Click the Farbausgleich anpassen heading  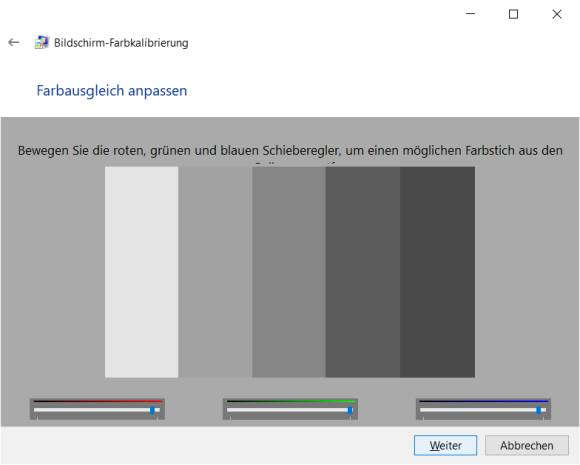click(112, 91)
